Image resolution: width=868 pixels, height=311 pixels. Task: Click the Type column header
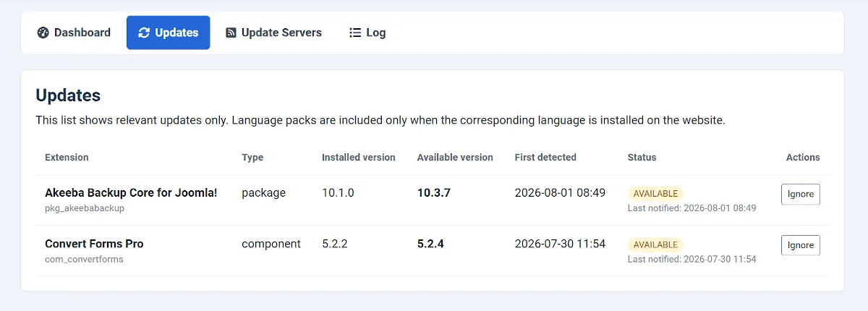tap(252, 157)
